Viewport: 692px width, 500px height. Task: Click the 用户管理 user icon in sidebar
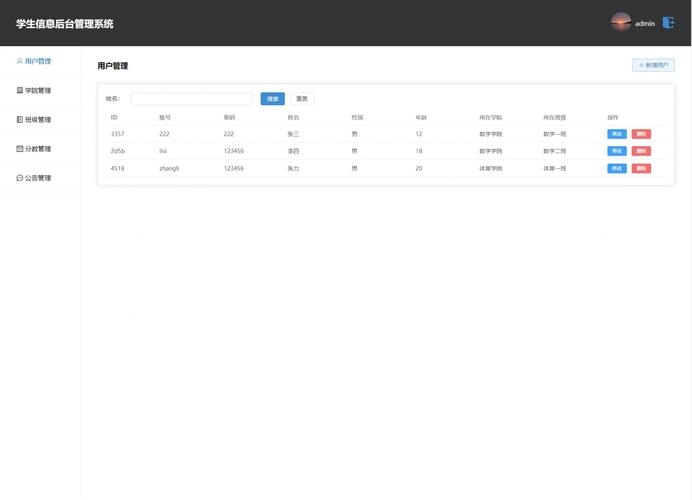[x=19, y=61]
